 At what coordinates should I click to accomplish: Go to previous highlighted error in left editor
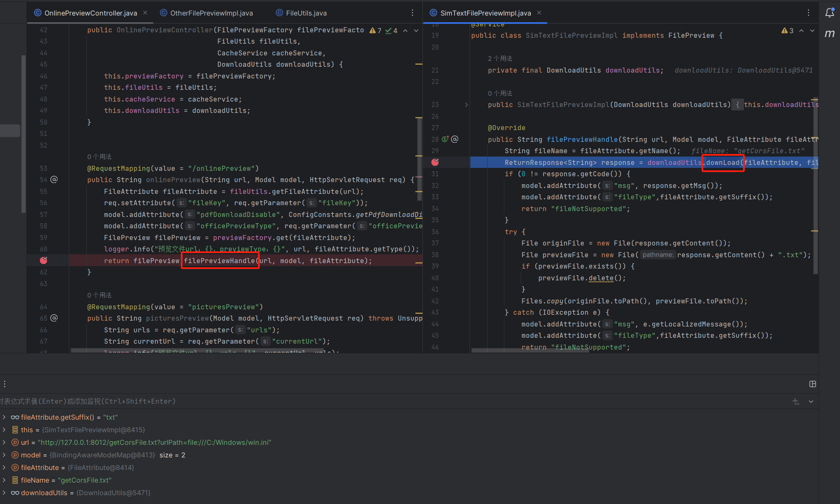point(405,31)
